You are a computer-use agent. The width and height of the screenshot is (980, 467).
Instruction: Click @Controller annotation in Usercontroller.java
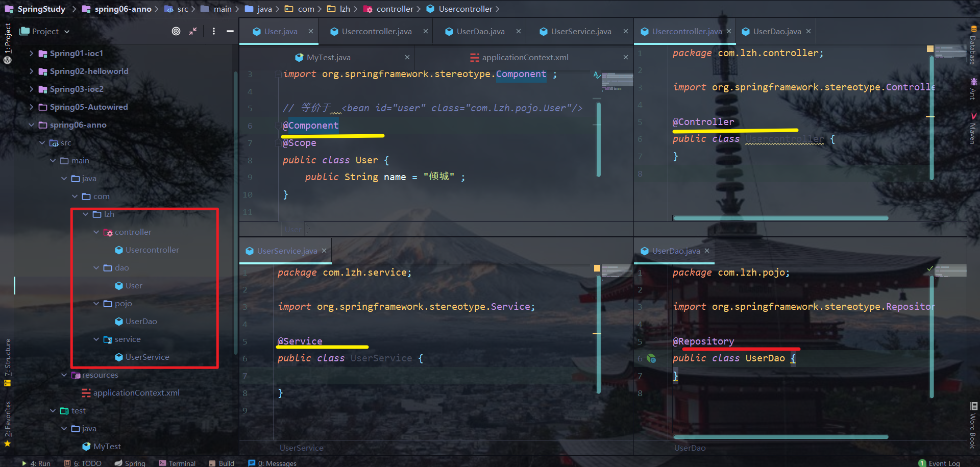[703, 122]
